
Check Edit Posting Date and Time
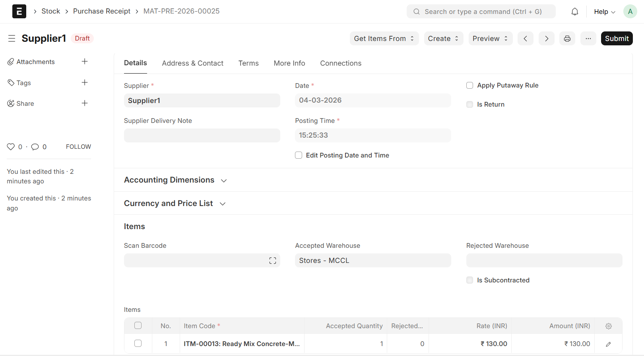(299, 156)
